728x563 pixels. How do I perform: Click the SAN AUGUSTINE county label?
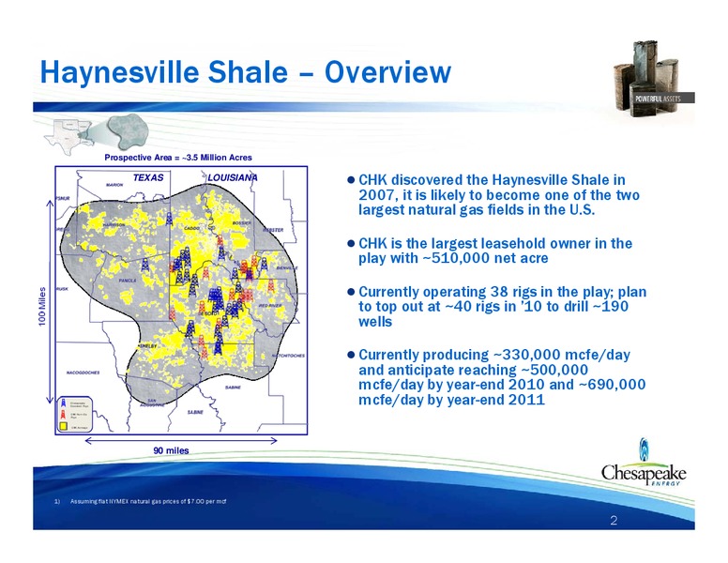point(152,403)
